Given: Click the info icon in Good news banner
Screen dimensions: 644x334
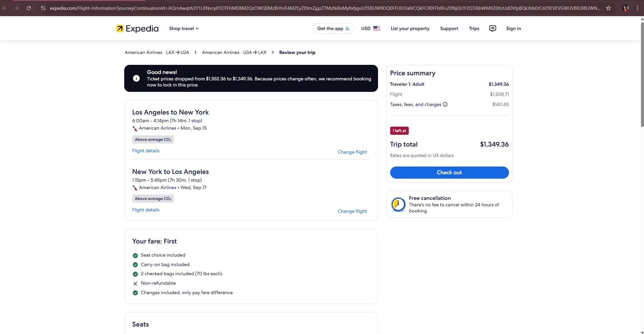Looking at the screenshot, I should (x=136, y=78).
